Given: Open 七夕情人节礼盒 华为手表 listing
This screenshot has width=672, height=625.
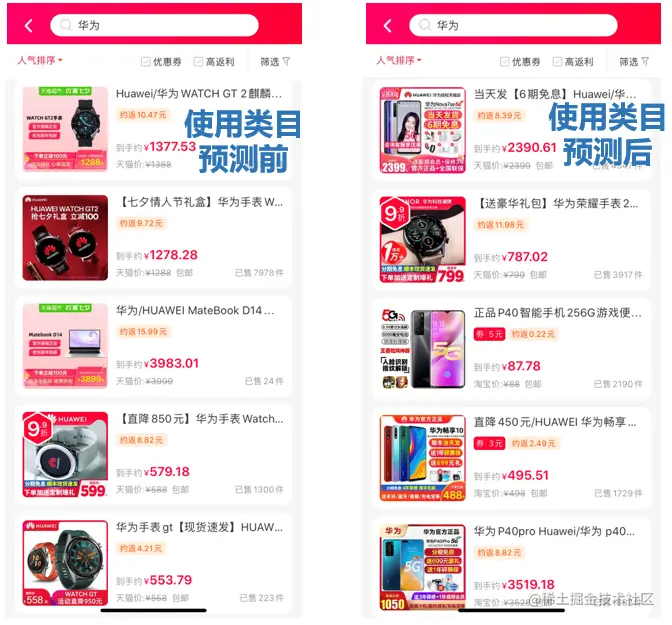Looking at the screenshot, I should click(153, 237).
